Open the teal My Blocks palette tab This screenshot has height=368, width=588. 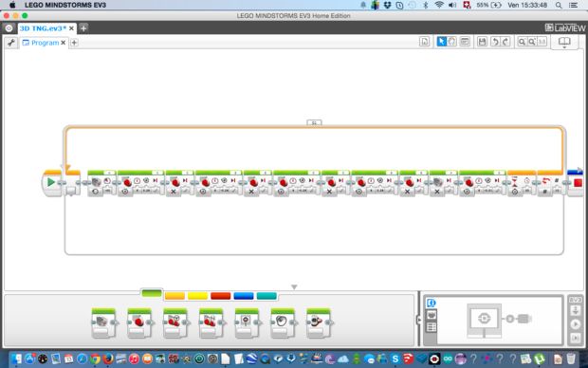click(x=266, y=296)
